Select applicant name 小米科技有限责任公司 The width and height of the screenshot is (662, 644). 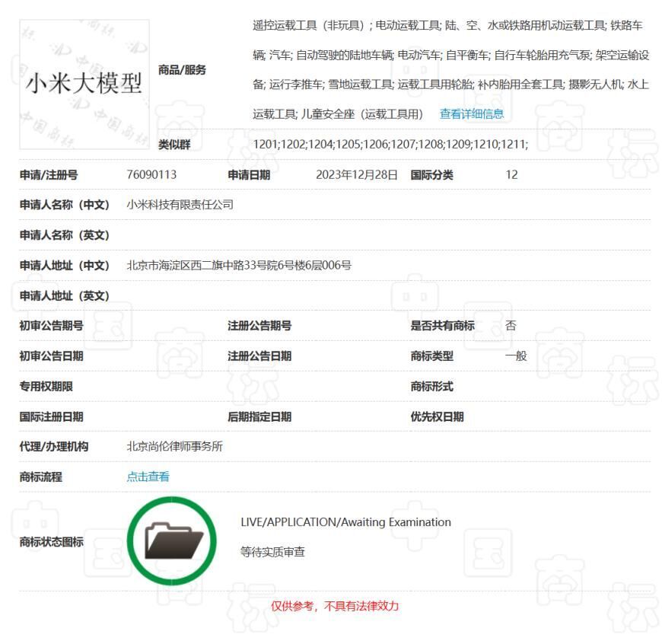[180, 205]
